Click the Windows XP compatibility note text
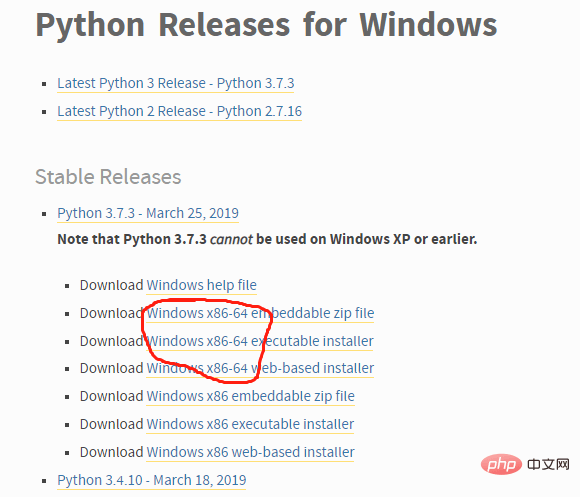The height and width of the screenshot is (497, 580). pos(267,239)
